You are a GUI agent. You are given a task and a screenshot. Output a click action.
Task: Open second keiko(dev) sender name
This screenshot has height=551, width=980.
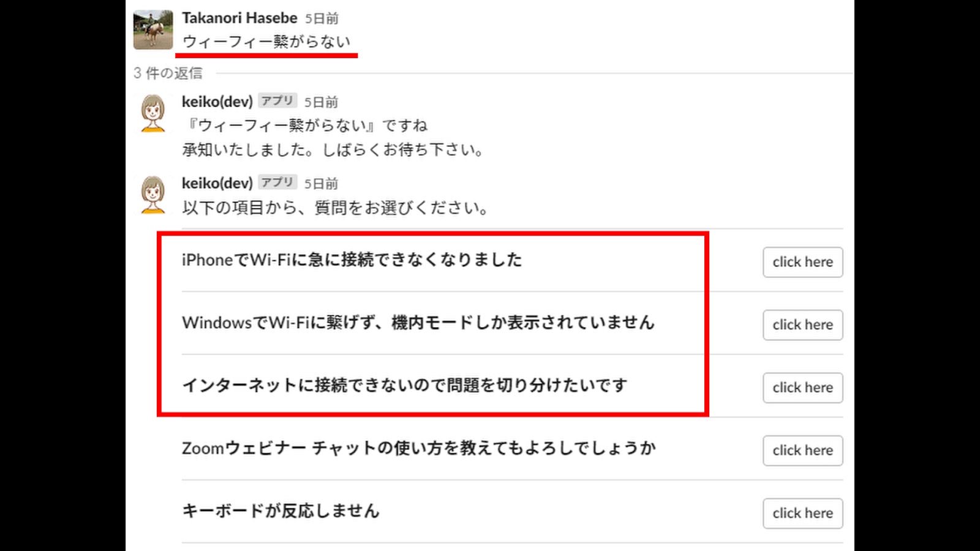pos(217,183)
